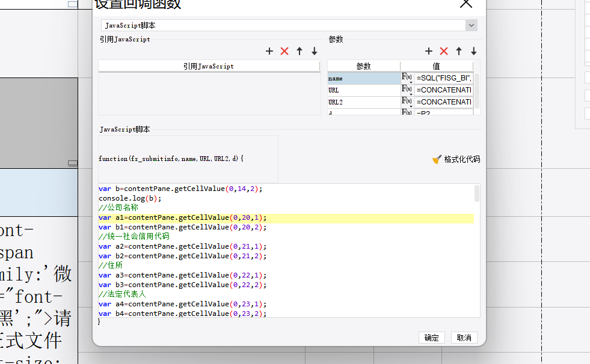The width and height of the screenshot is (590, 364).
Task: Delete the selected referenced JavaScript entry
Action: click(x=284, y=51)
